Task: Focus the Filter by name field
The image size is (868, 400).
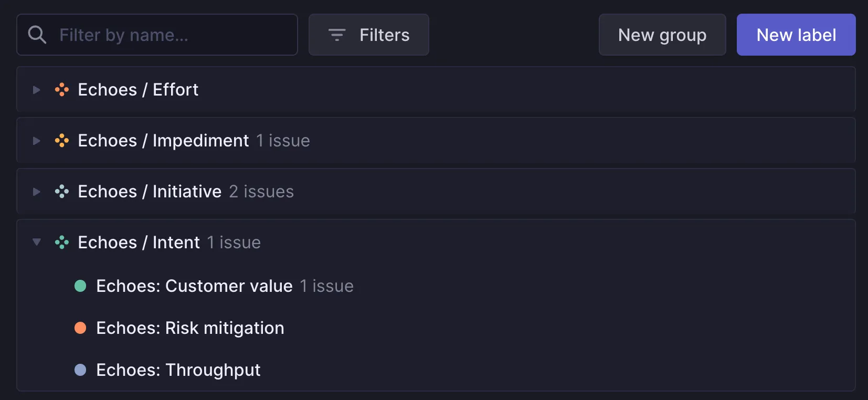Action: click(157, 35)
